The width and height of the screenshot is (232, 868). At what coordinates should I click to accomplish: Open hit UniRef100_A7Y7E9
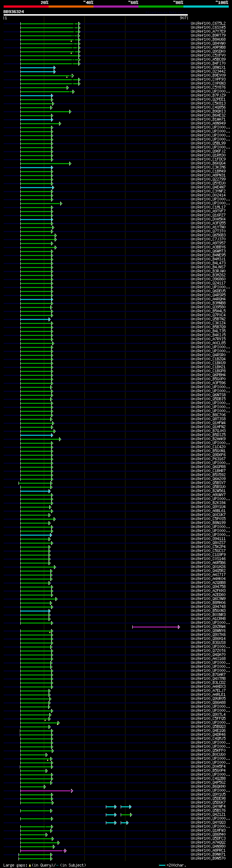click(208, 31)
